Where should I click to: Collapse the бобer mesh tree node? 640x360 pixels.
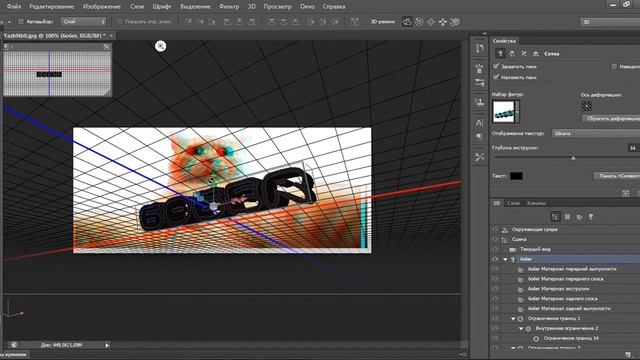505,260
